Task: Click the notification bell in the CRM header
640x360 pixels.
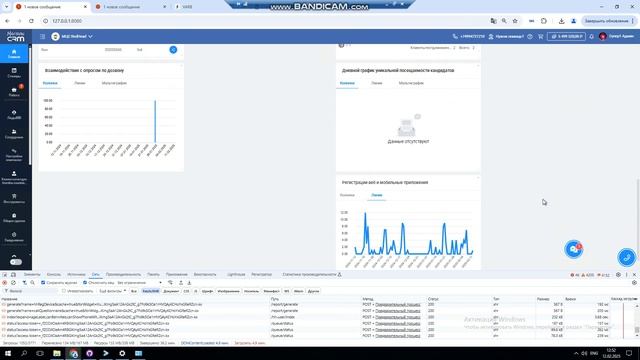Action: [591, 36]
